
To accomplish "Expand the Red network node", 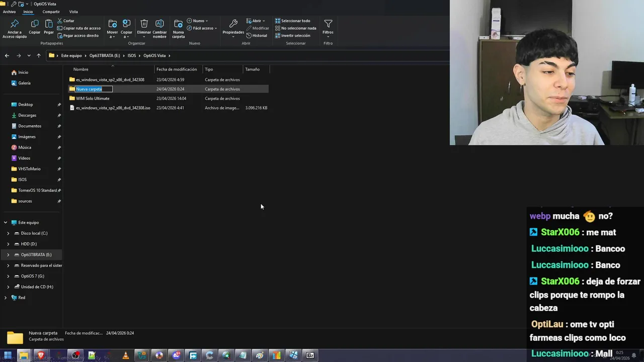I will click(x=6, y=298).
